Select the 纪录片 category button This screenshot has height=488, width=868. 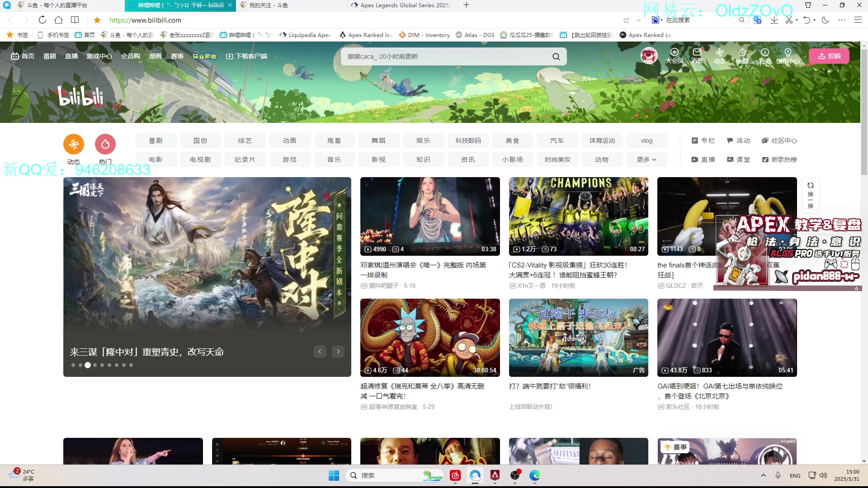[x=245, y=160]
